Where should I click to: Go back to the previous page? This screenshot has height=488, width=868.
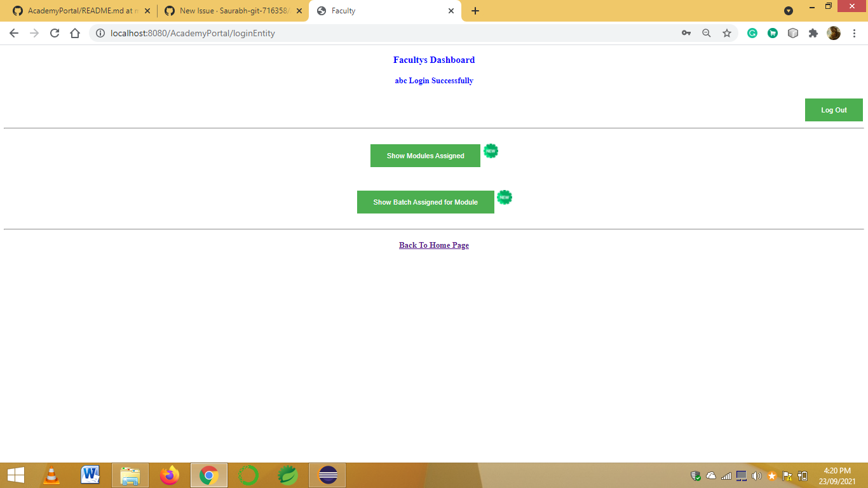tap(14, 33)
